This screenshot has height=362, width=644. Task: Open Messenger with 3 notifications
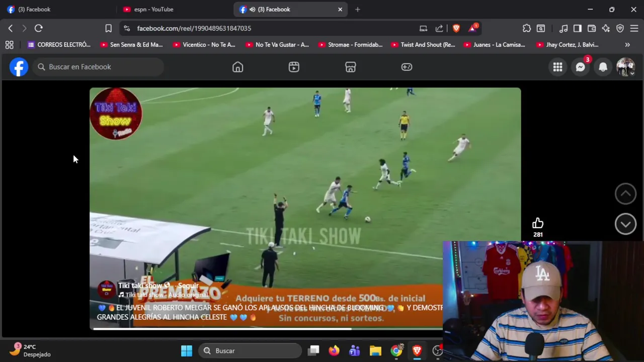click(x=581, y=67)
